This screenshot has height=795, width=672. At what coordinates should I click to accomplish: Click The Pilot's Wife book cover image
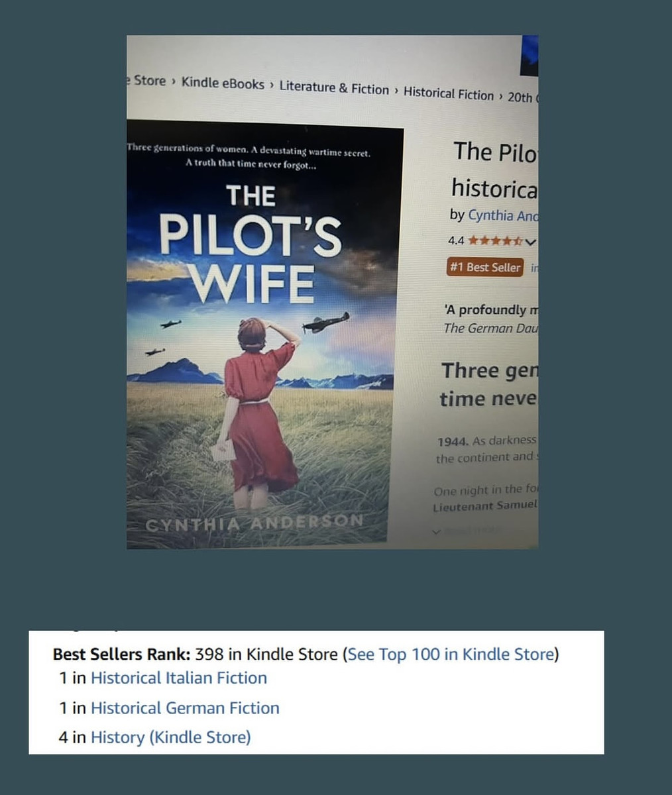[264, 335]
